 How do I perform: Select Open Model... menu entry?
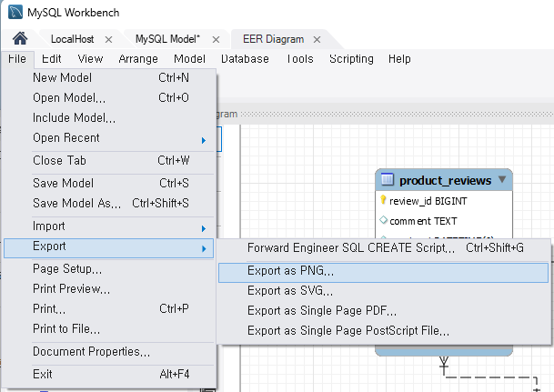tap(109, 97)
